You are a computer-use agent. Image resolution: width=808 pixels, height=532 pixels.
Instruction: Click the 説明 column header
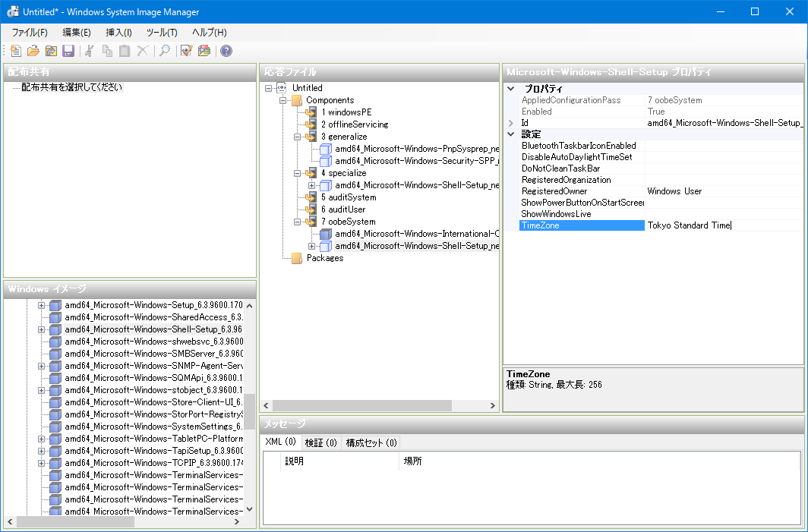point(340,461)
